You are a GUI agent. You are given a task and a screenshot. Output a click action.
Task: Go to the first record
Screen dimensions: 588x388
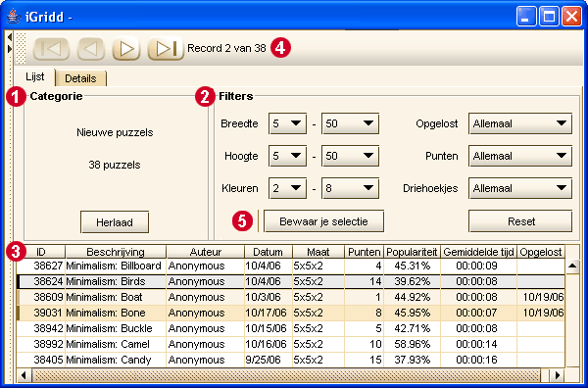pos(51,49)
